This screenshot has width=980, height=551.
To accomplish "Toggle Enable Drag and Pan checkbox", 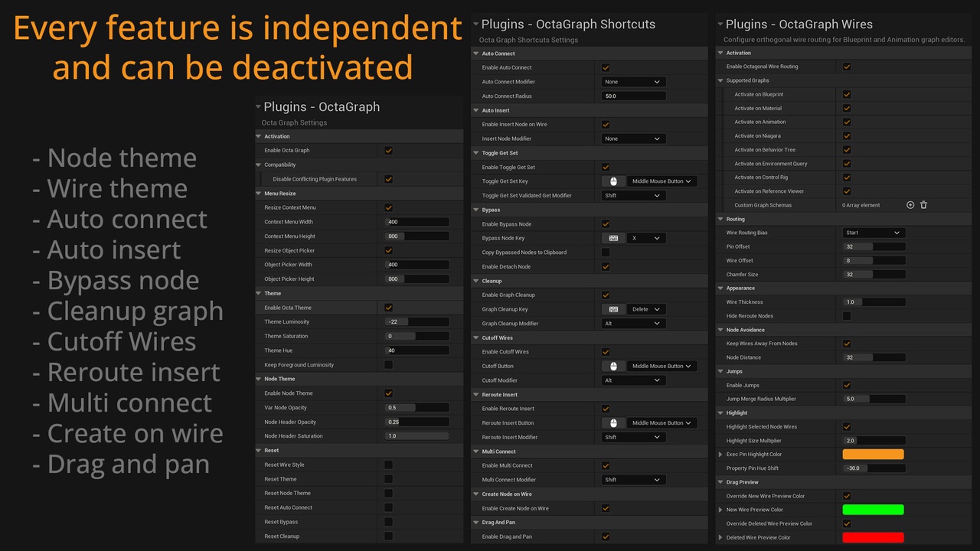I will tap(606, 536).
